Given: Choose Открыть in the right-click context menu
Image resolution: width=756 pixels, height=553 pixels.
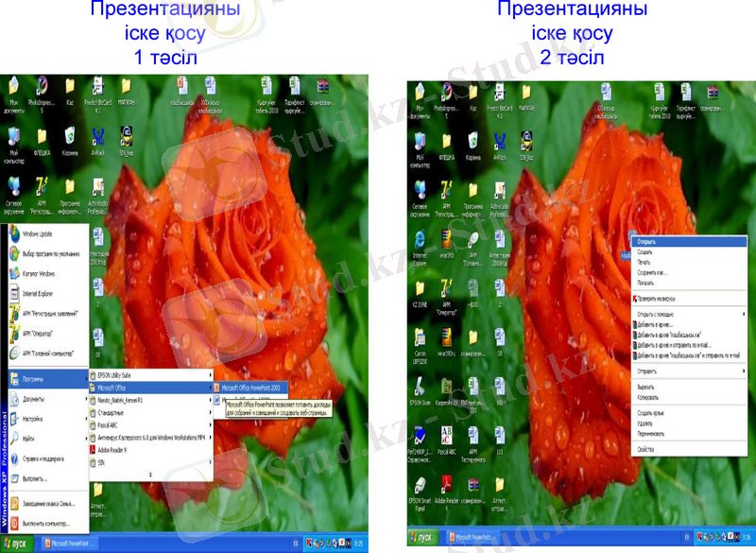Looking at the screenshot, I should click(x=648, y=241).
